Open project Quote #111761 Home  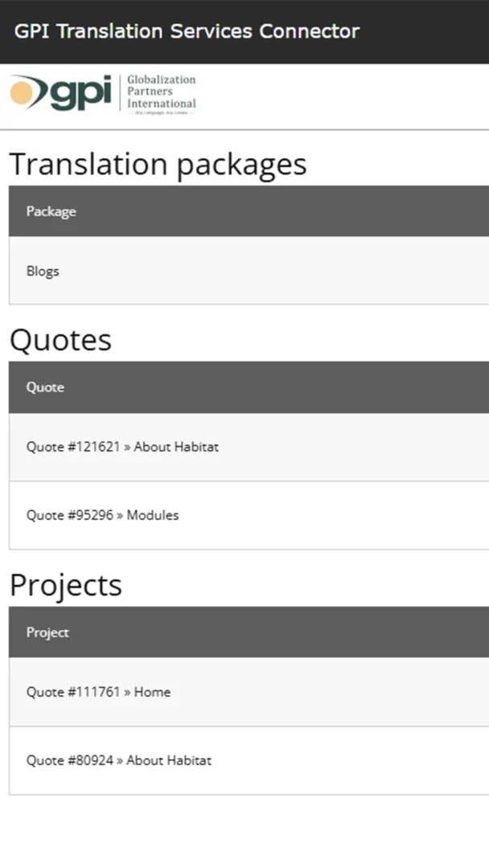pos(98,692)
